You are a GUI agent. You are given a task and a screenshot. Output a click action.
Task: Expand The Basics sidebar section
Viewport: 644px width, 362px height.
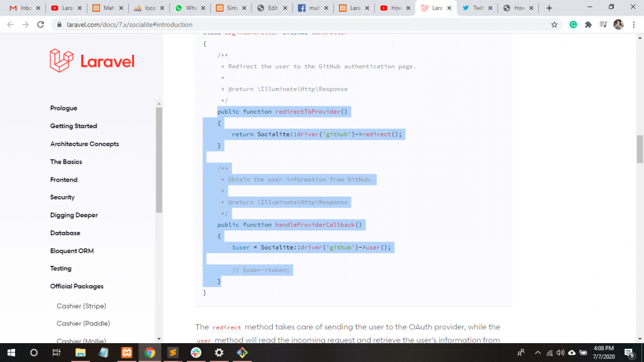coord(66,162)
